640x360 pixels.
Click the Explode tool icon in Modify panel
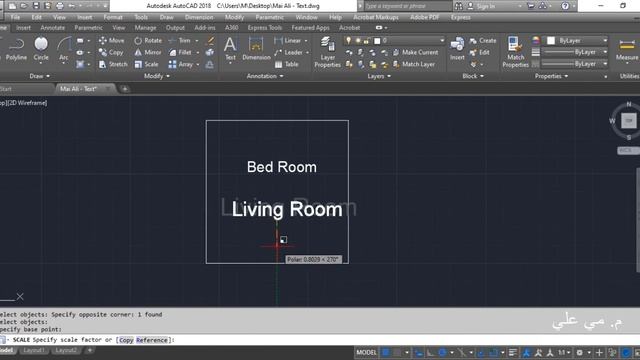coord(210,52)
